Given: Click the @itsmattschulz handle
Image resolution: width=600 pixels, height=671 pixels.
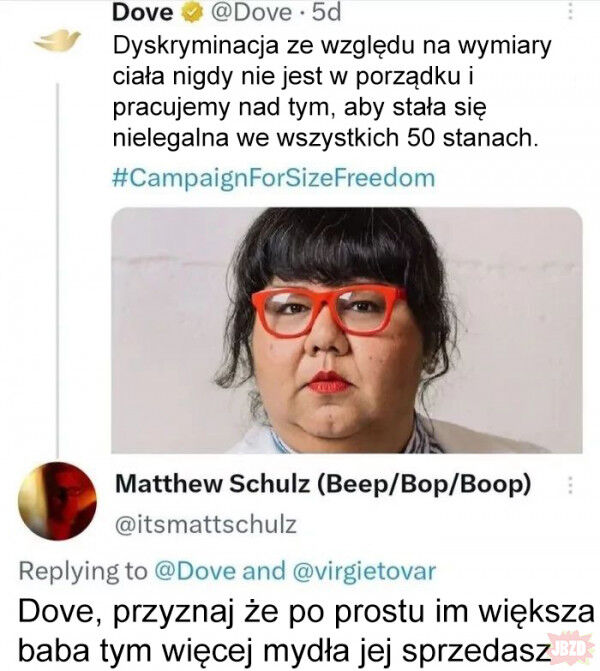Looking at the screenshot, I should pos(206,525).
